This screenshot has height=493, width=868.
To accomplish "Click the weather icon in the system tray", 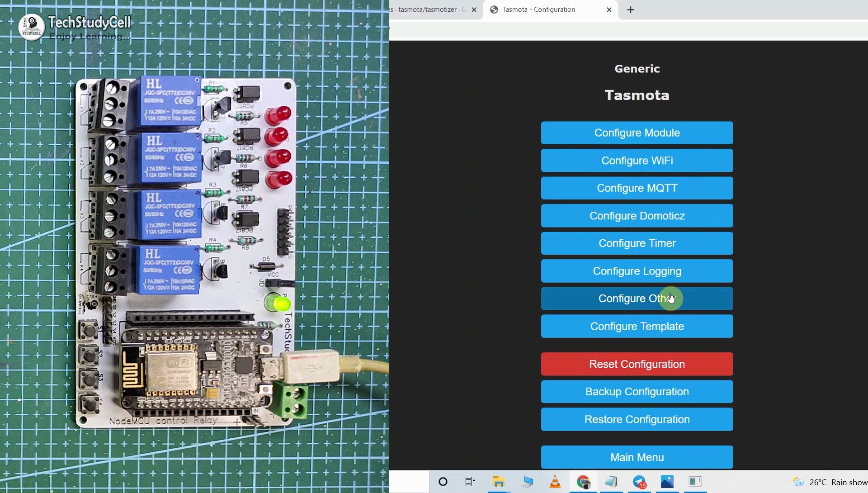I will 798,482.
